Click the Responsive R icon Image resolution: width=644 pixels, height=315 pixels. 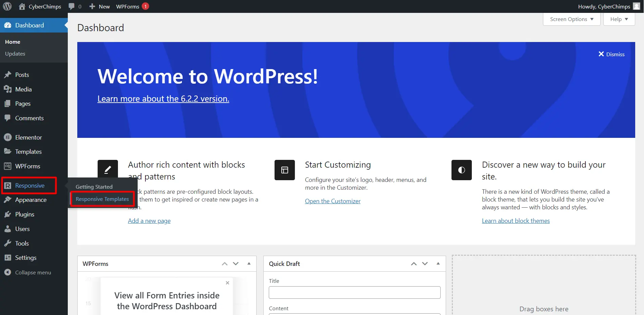(8, 186)
